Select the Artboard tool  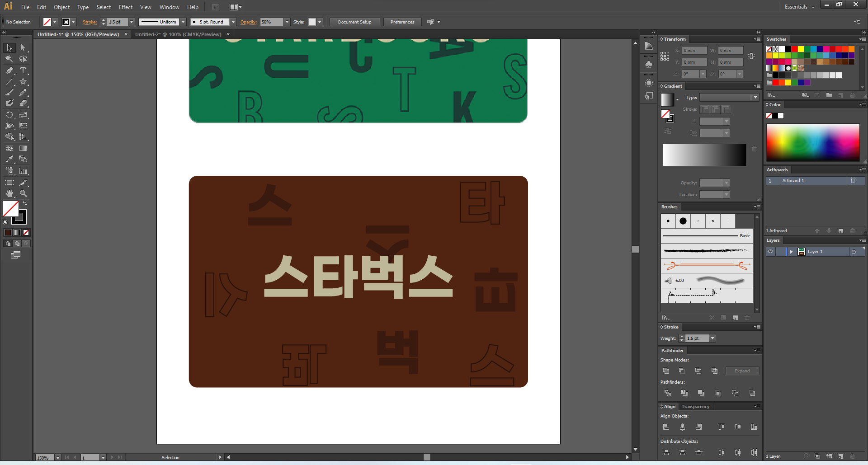(9, 183)
